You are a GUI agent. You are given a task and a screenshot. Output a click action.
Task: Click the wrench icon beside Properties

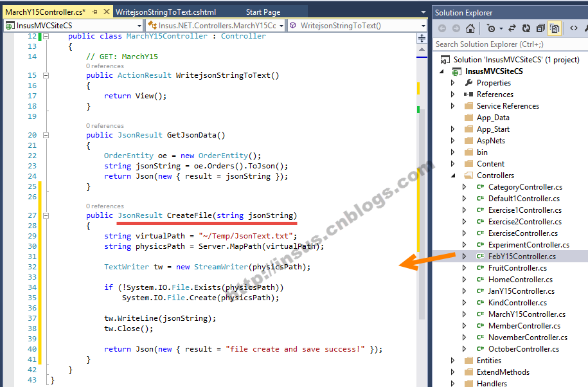pyautogui.click(x=468, y=83)
